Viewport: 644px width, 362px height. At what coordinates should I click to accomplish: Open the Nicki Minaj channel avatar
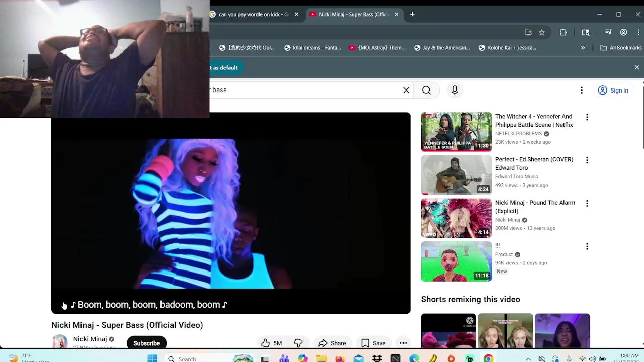(60, 341)
